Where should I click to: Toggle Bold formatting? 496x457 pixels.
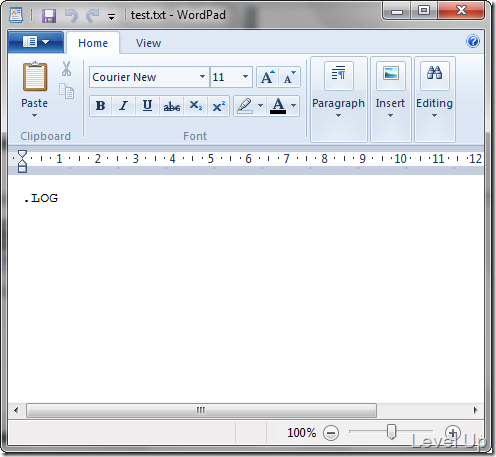[101, 106]
